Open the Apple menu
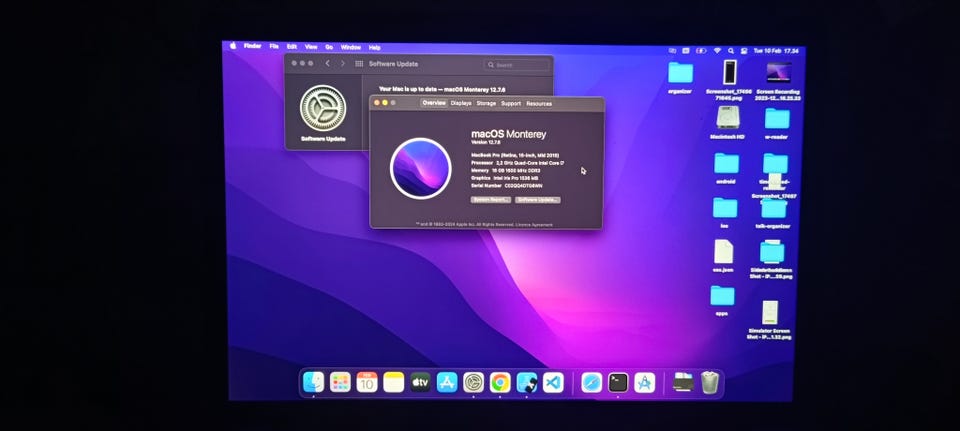Screen dimensions: 960x431 click(233, 46)
